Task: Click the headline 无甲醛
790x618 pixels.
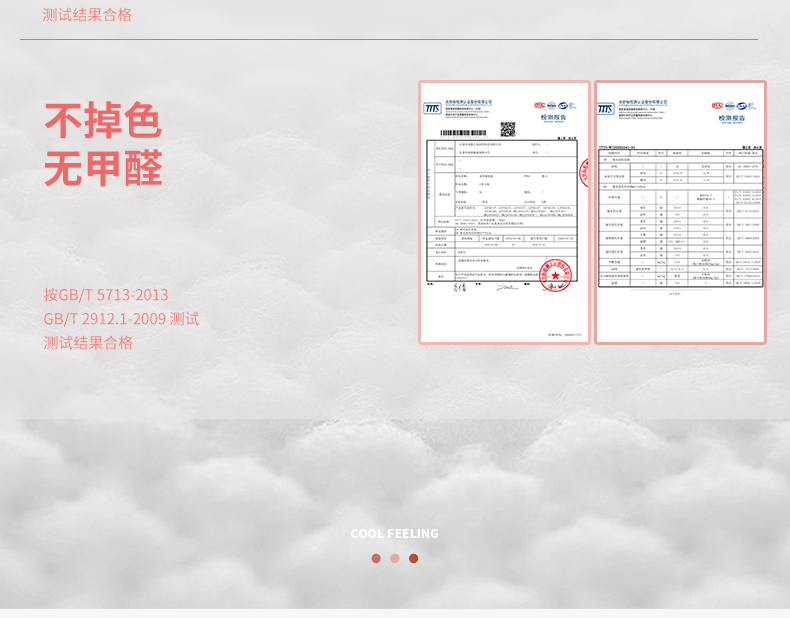Action: pos(103,168)
